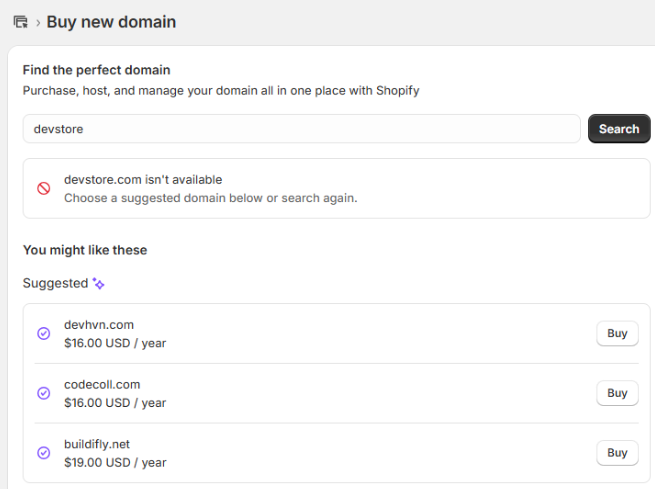Click the checkmark icon next to devhvn.com
655x489 pixels.
point(43,334)
